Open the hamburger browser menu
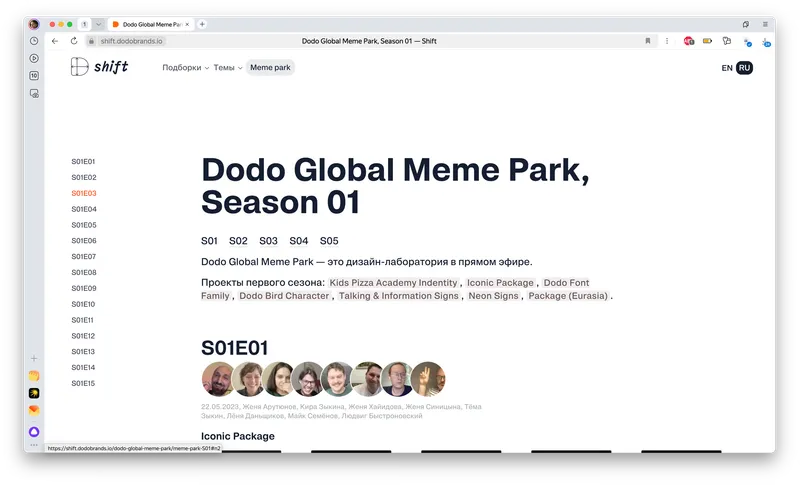The width and height of the screenshot is (800, 485). tap(765, 24)
